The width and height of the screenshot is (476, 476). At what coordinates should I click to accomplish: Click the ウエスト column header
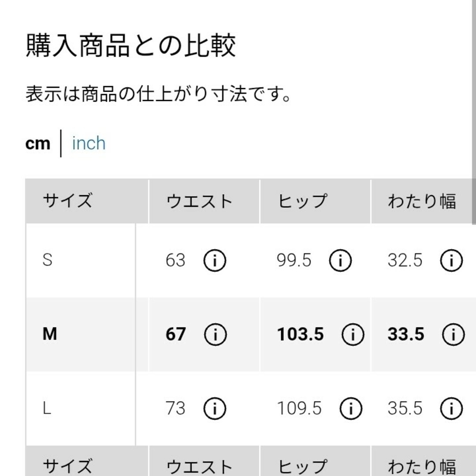click(x=204, y=201)
